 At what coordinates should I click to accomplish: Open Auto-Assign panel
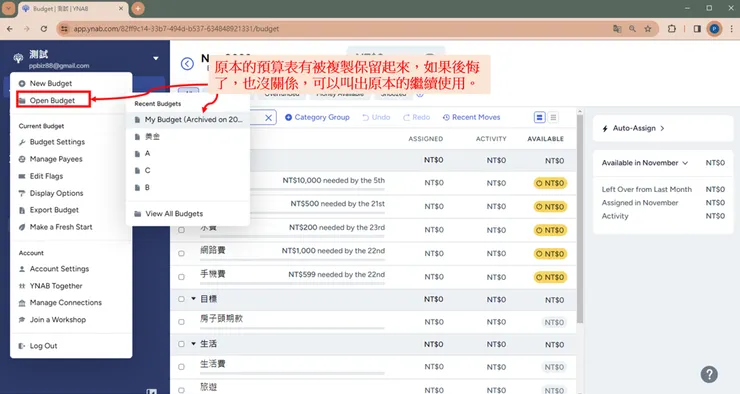coord(634,128)
